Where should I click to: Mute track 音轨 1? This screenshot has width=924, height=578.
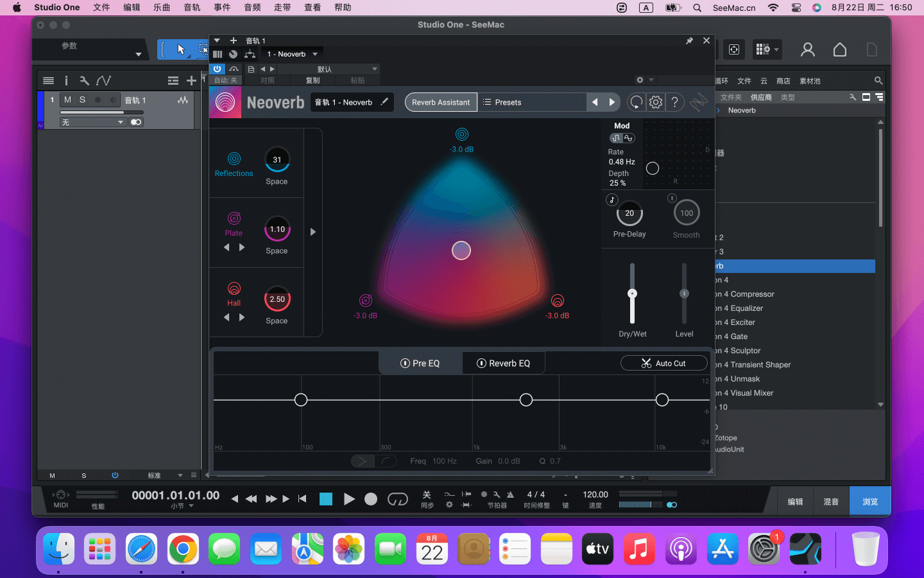pyautogui.click(x=67, y=100)
